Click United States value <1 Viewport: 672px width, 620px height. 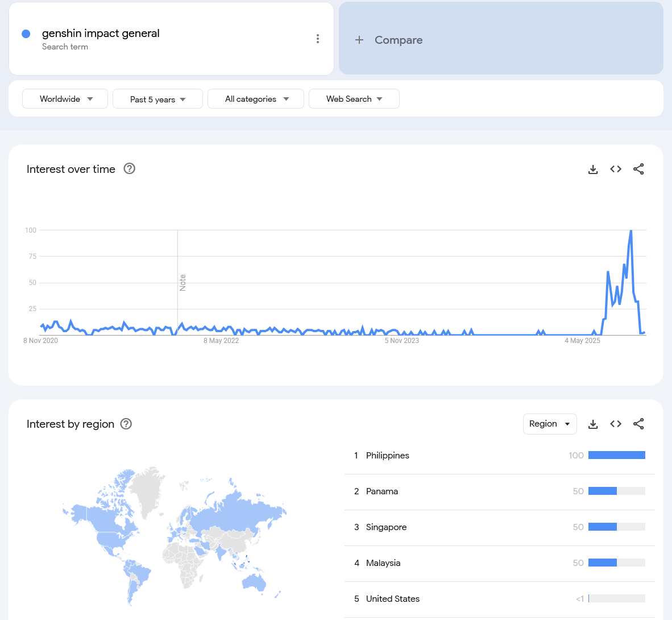point(580,599)
